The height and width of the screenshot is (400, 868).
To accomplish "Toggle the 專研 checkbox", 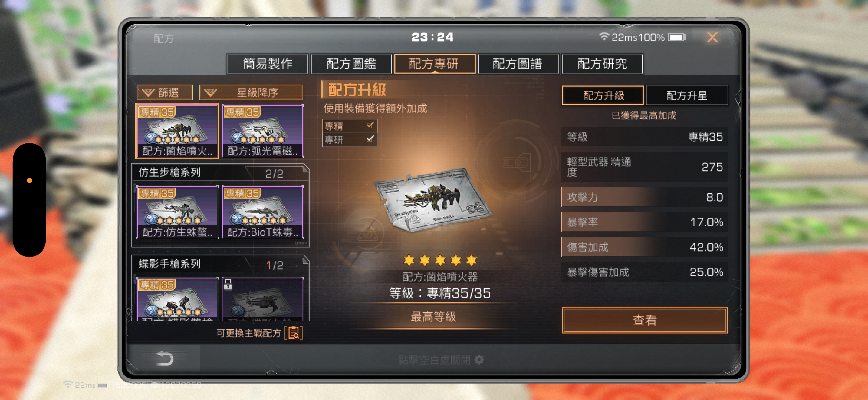I will tap(370, 138).
